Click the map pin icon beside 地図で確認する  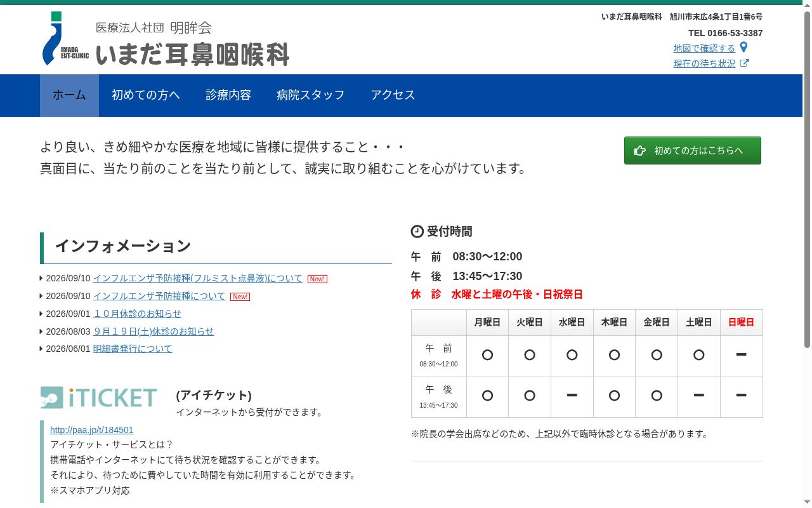pyautogui.click(x=744, y=48)
